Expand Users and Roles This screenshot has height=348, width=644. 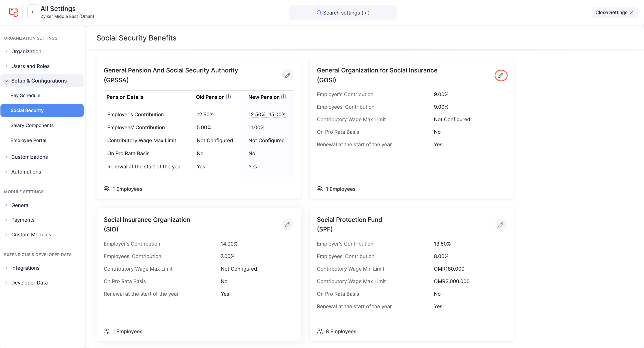[x=30, y=66]
